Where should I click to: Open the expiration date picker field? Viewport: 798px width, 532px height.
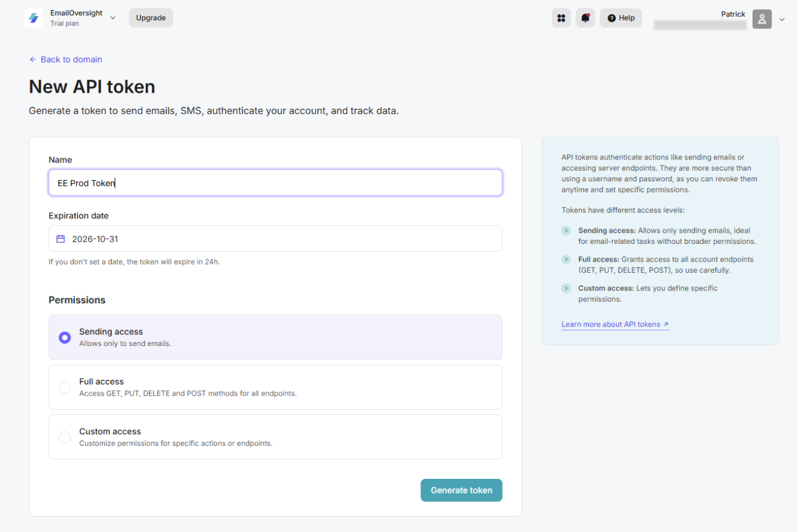pos(284,239)
